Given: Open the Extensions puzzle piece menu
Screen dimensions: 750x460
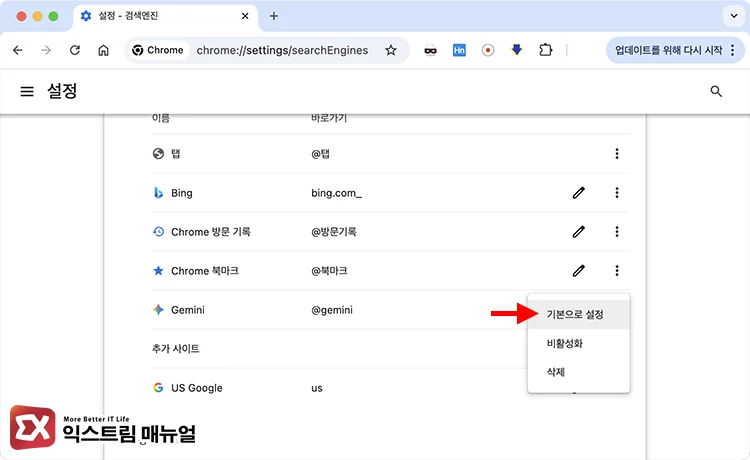Looking at the screenshot, I should [x=545, y=50].
